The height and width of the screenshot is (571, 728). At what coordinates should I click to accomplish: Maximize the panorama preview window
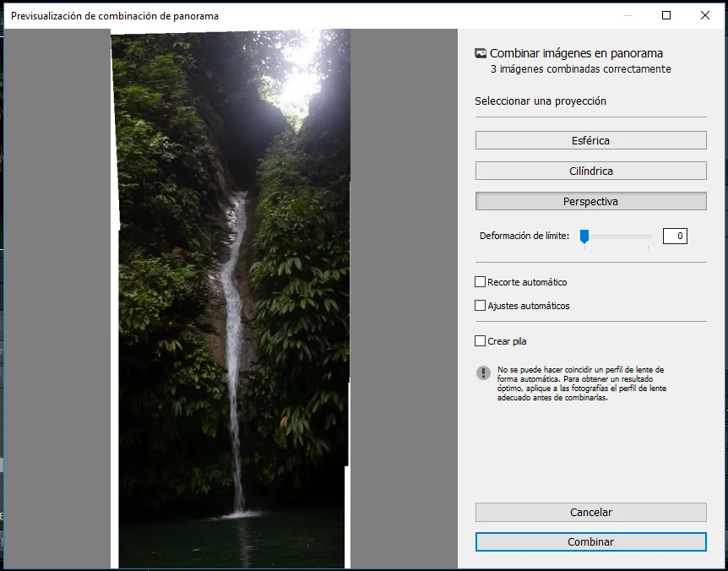pos(666,15)
